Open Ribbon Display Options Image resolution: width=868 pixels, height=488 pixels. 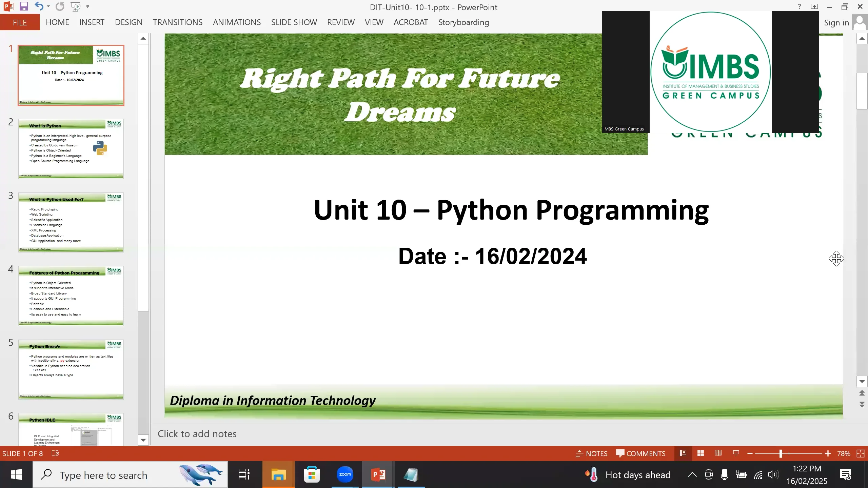[814, 6]
